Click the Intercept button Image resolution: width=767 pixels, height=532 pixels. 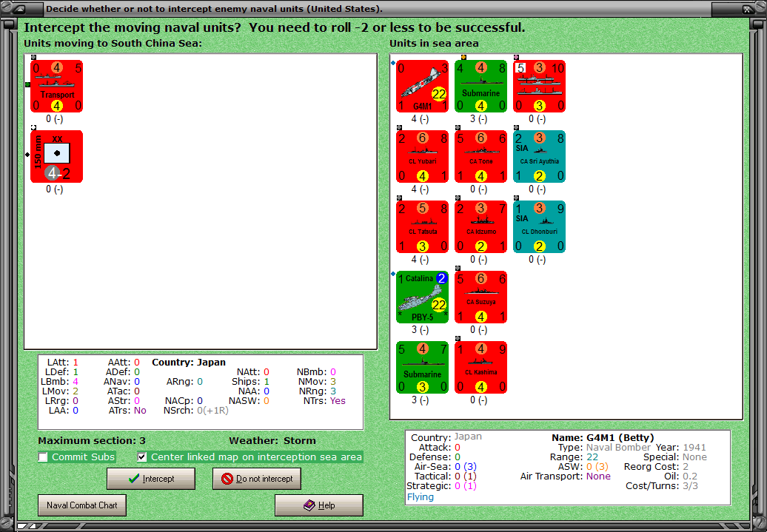pyautogui.click(x=151, y=479)
